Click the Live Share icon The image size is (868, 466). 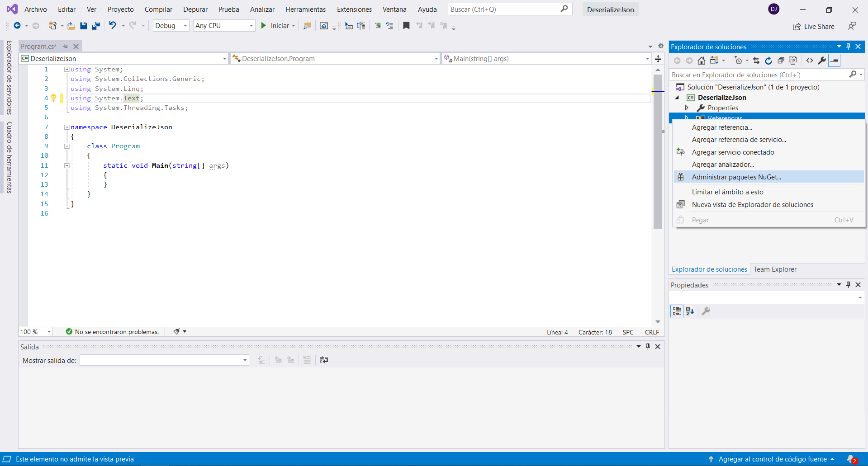click(x=813, y=27)
